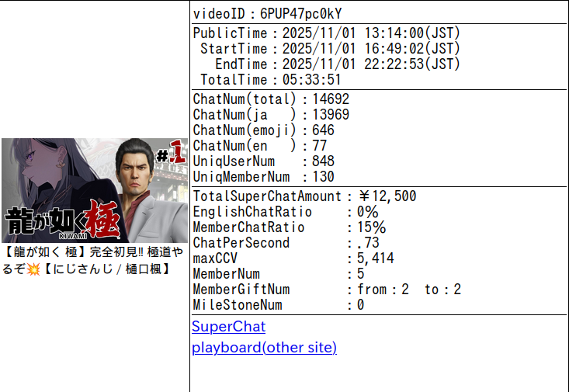Click the ChatNum(ja) value 13969
This screenshot has width=569, height=392.
pos(331,115)
